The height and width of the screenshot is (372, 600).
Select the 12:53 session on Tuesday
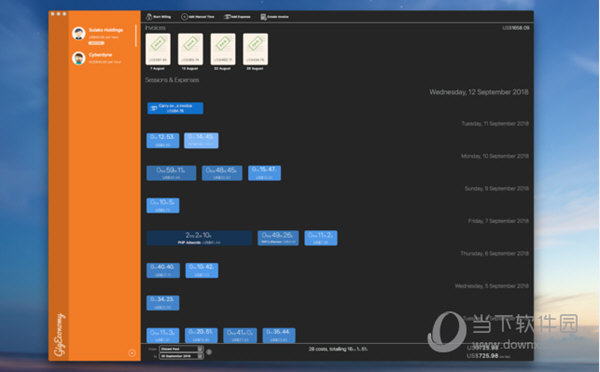(x=163, y=140)
